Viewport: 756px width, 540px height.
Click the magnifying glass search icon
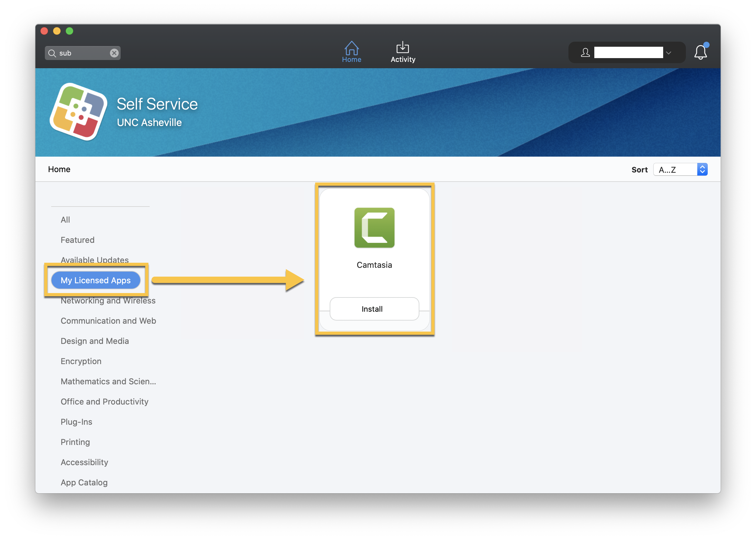(52, 53)
